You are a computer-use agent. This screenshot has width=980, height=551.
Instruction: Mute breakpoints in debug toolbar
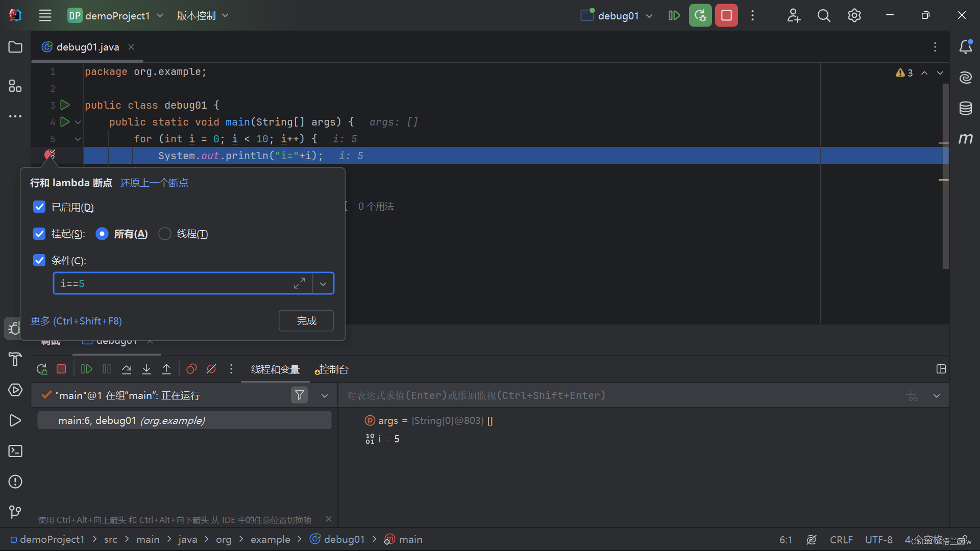pos(211,369)
